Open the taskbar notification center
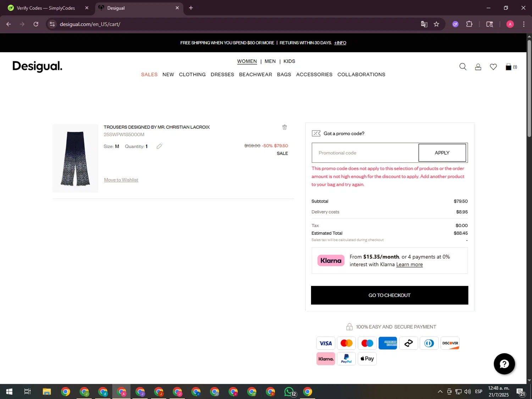 click(520, 392)
